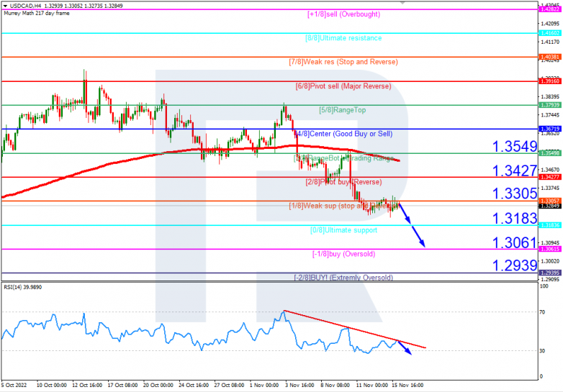Image resolution: width=563 pixels, height=392 pixels.
Task: Click the RSI(14) 39.9890 indicator label
Action: coord(22,287)
